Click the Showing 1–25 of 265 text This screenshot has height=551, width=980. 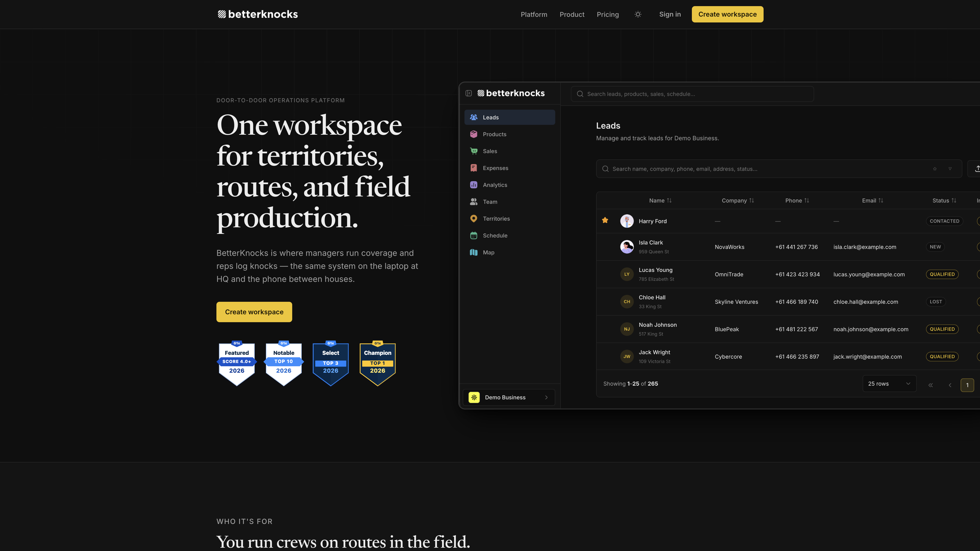pos(630,384)
